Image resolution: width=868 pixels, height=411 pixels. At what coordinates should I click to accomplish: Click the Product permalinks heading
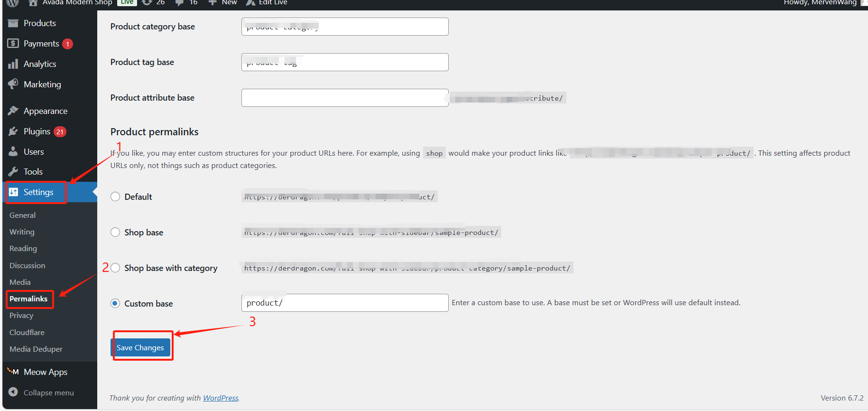[155, 132]
